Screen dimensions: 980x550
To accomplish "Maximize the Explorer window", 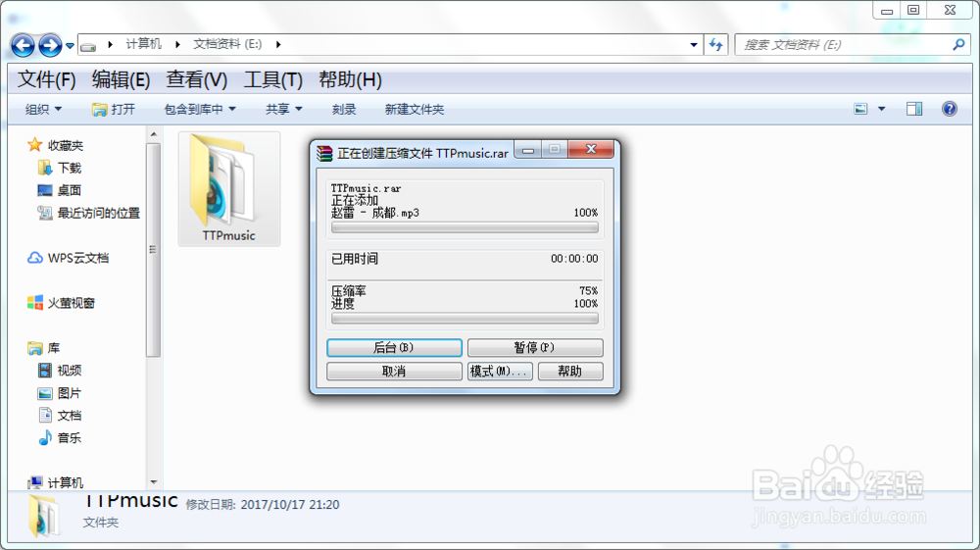I will pyautogui.click(x=913, y=10).
